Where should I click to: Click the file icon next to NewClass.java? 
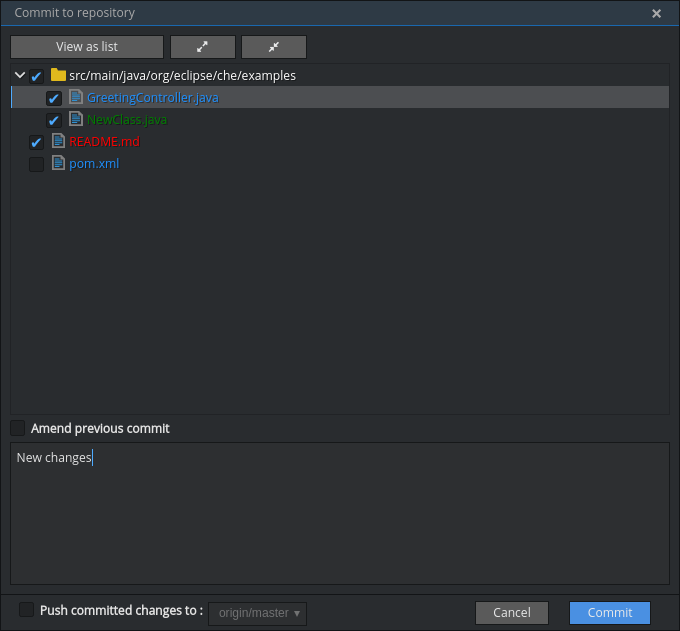(76, 119)
